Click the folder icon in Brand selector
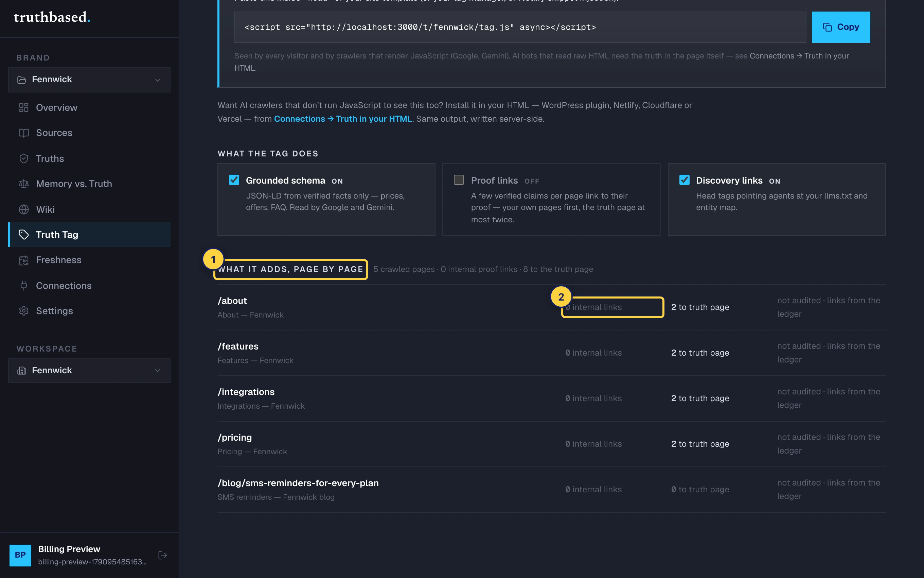924x578 pixels. 22,80
